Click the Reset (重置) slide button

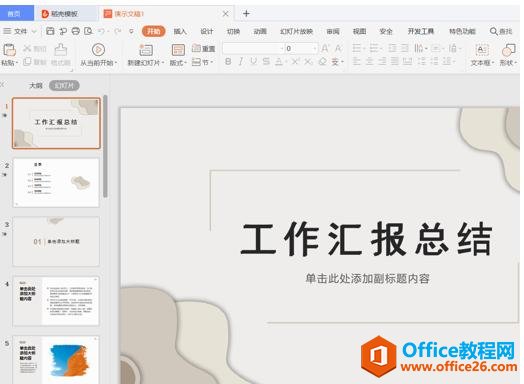tap(204, 48)
